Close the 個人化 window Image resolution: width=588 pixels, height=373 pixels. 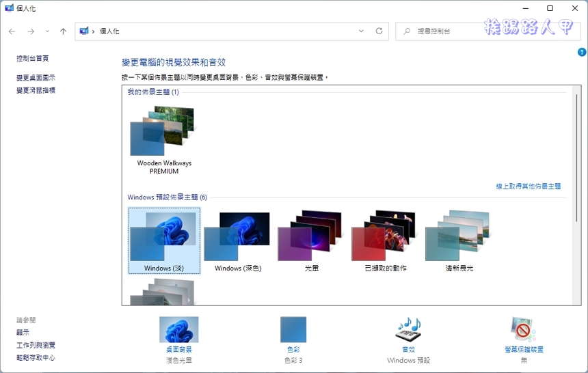(x=574, y=8)
